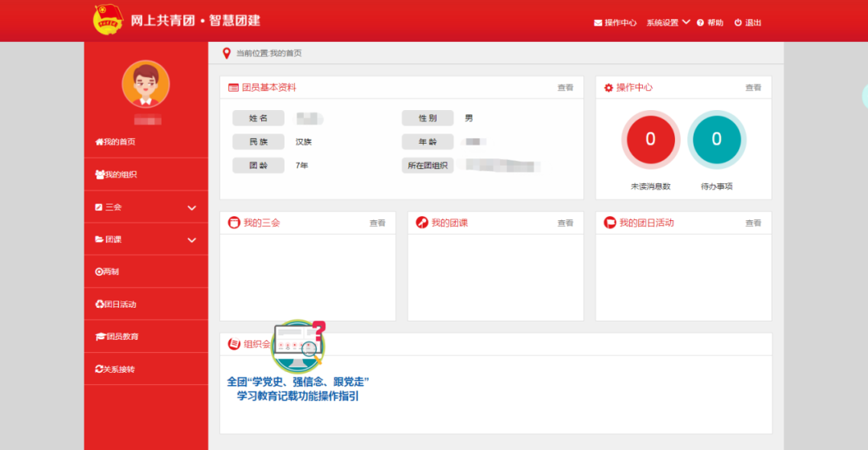Click the 我的团日活动 panel flag icon

tap(609, 223)
